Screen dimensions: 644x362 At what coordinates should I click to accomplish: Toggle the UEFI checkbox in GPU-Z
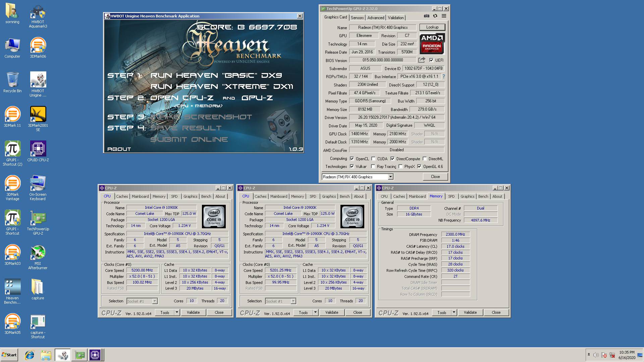click(431, 60)
